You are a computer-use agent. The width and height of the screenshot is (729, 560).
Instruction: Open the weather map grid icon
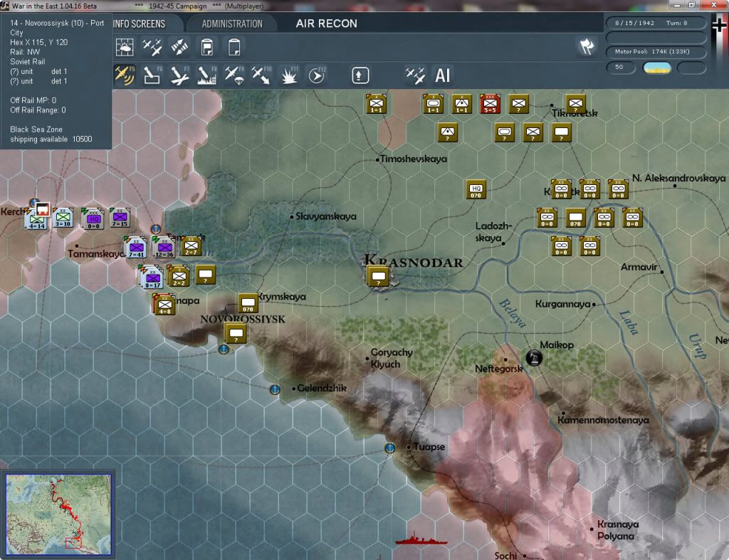click(125, 47)
